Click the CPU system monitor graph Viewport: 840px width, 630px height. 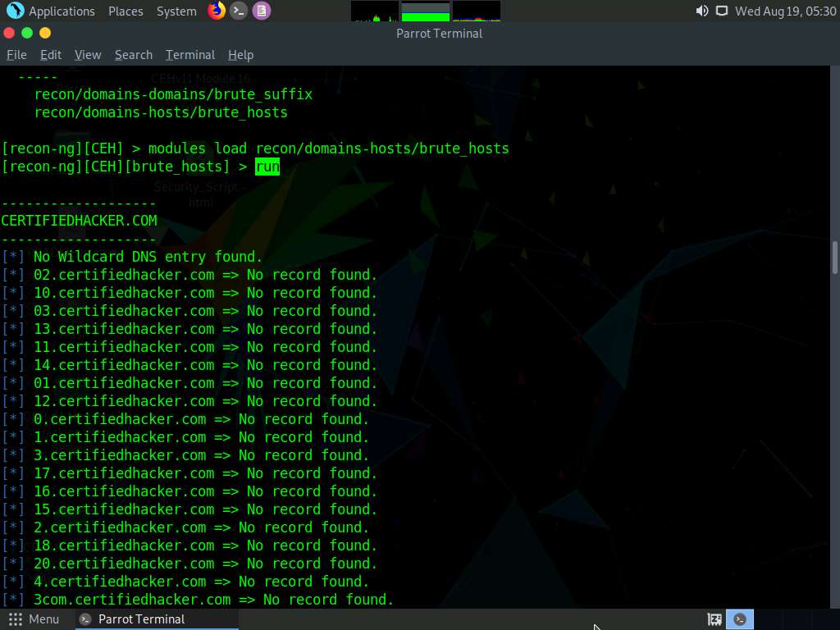pyautogui.click(x=374, y=11)
